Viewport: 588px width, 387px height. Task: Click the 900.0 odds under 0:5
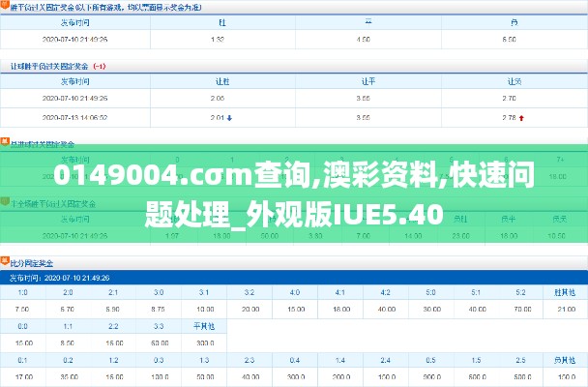pyautogui.click(x=432, y=377)
